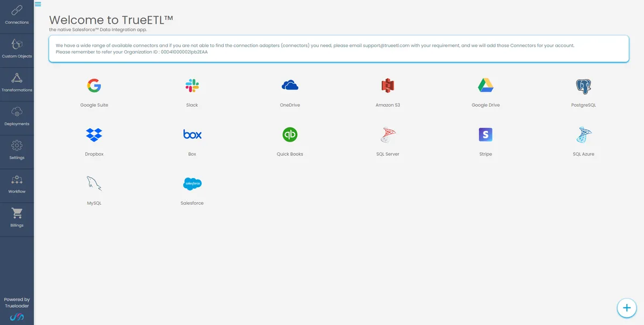Image resolution: width=644 pixels, height=325 pixels.
Task: Add new connection with plus button
Action: click(626, 307)
